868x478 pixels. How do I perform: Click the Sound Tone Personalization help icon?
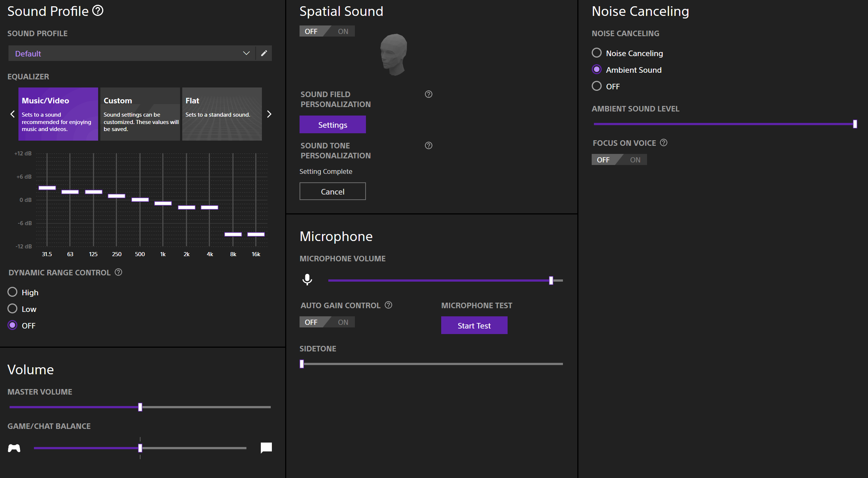[428, 145]
